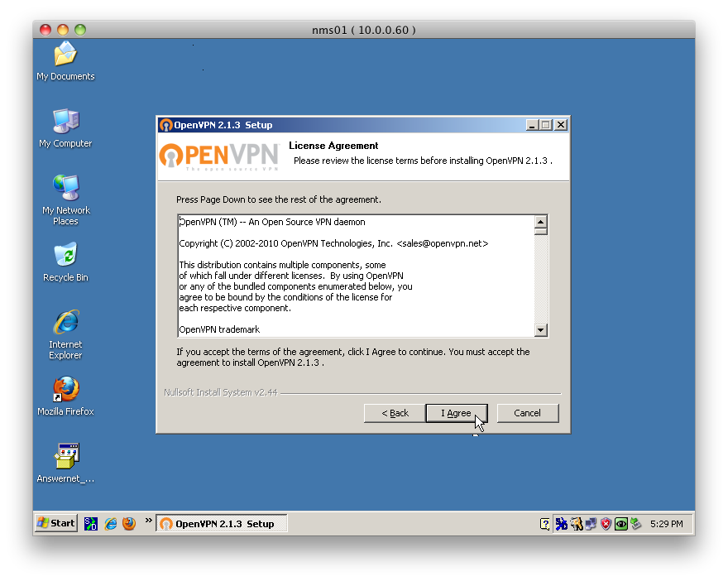Minimize the OpenVPN Setup window

tap(532, 125)
